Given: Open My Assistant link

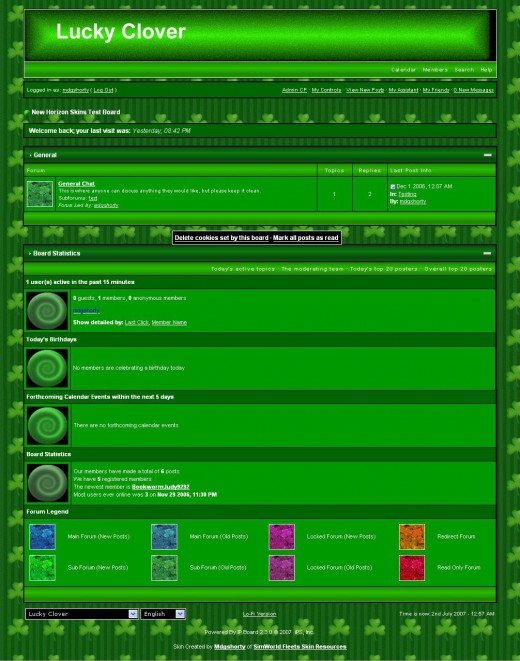Looking at the screenshot, I should tap(403, 90).
